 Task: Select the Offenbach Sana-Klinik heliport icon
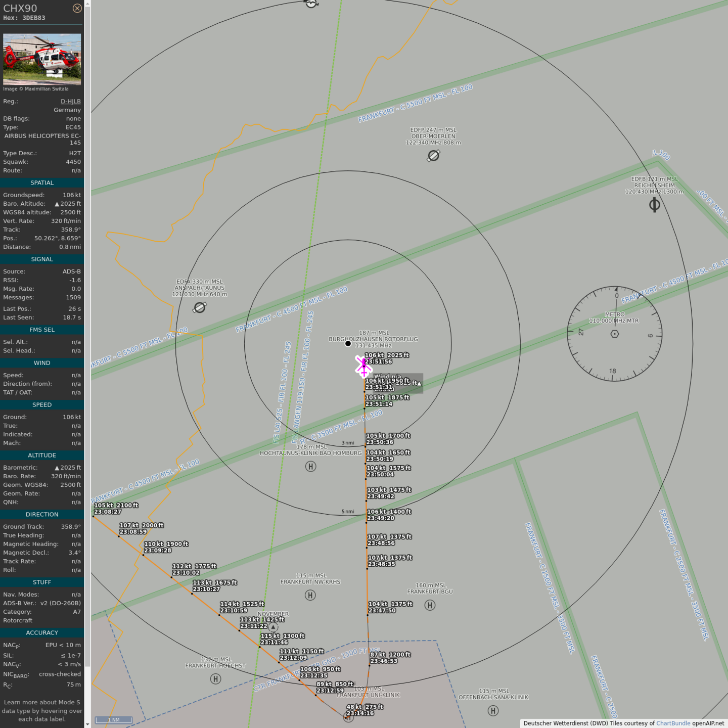pyautogui.click(x=493, y=711)
